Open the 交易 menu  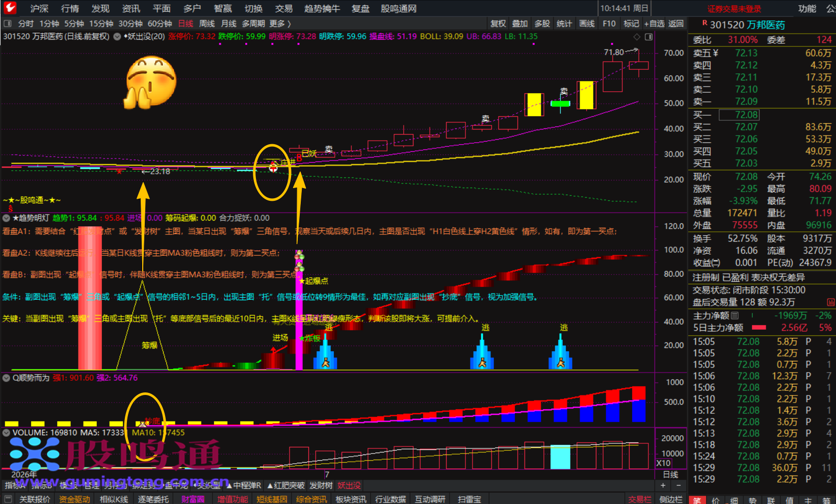284,9
